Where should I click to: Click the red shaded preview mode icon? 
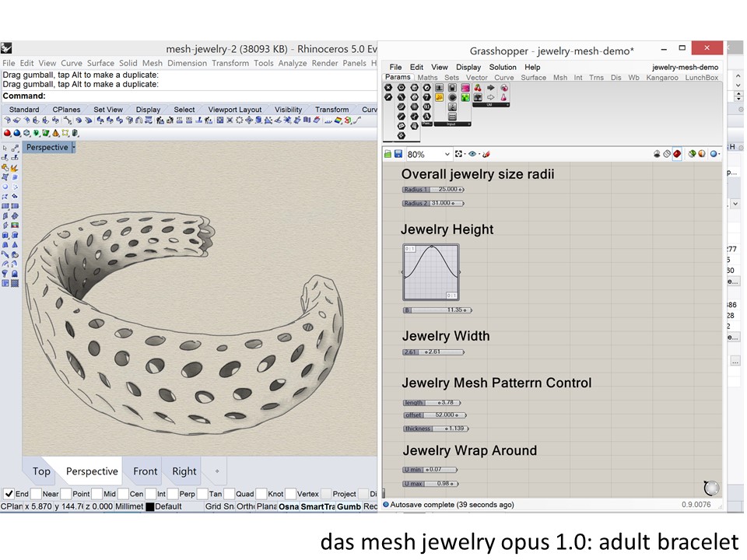(x=677, y=154)
